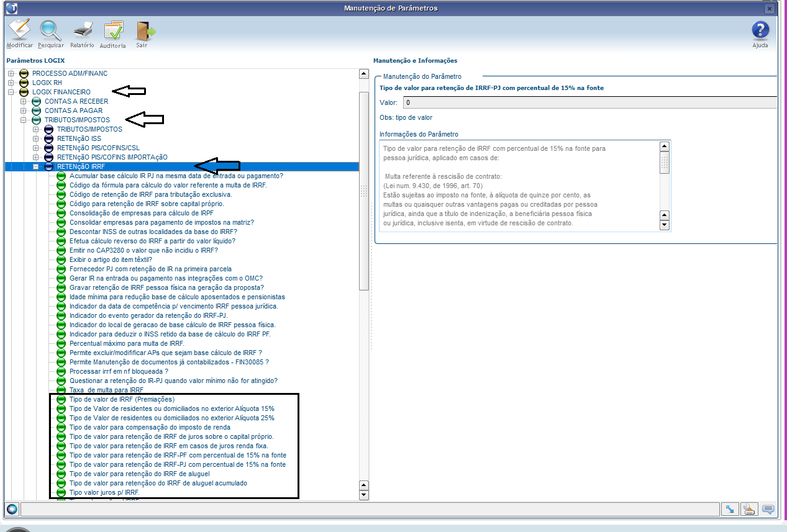Collapse the RETENÇÃO IRRF node
787x532 pixels.
[35, 166]
